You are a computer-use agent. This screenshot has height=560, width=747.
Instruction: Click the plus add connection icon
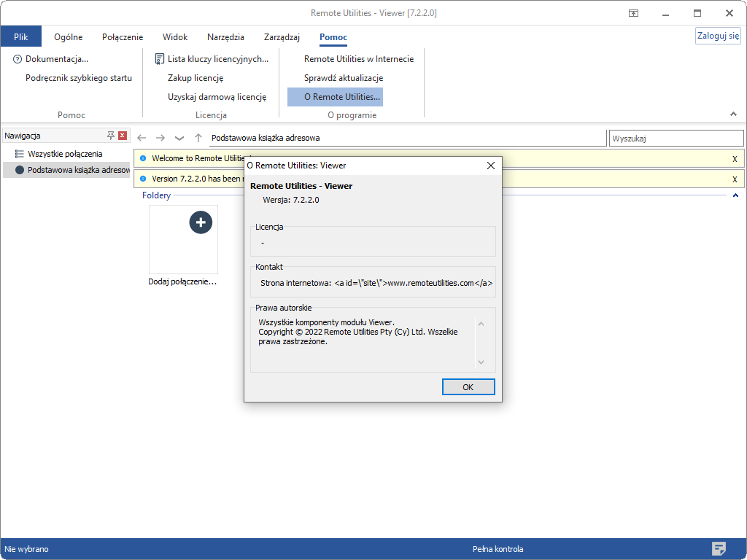[x=201, y=222]
